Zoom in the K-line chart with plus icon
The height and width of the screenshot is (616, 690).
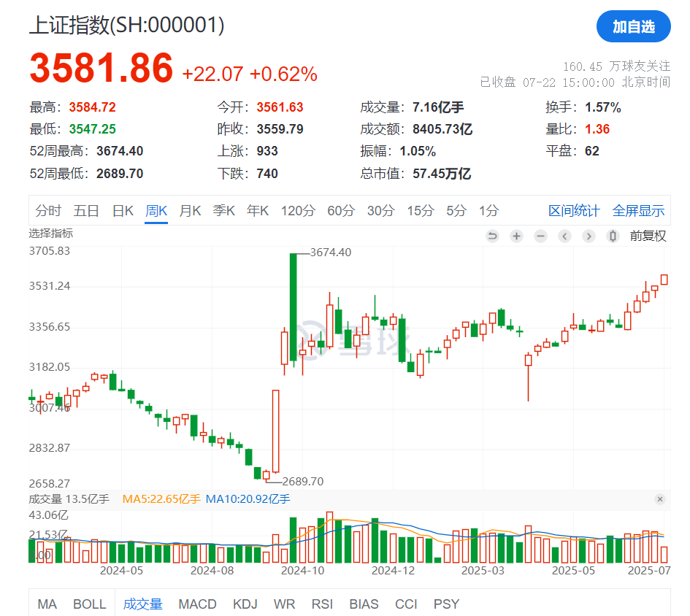[x=517, y=236]
